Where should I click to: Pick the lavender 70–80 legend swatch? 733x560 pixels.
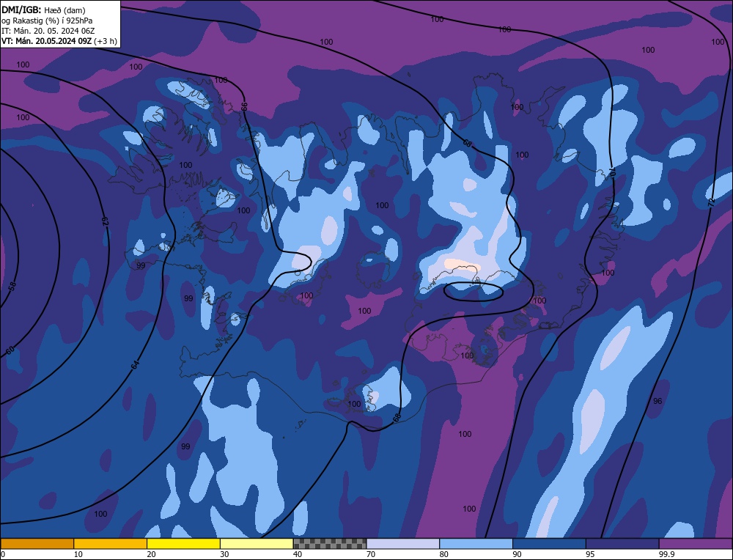click(x=403, y=543)
